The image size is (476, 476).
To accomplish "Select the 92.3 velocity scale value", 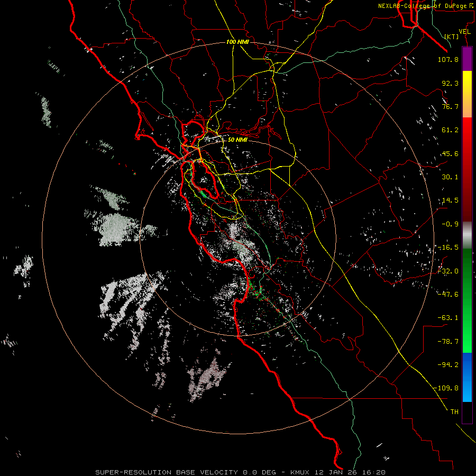I will (450, 83).
